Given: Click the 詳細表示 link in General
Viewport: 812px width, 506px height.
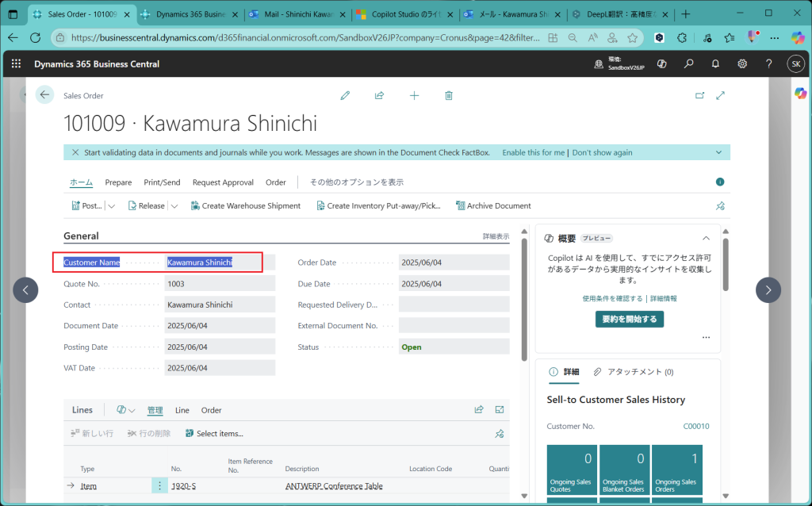Looking at the screenshot, I should click(x=496, y=236).
